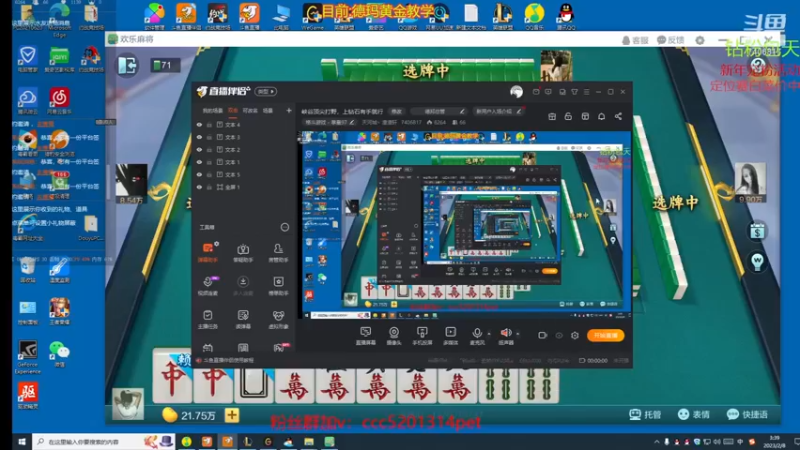Screen dimensions: 800x450
Task: Open the hamburger menu in streaming app title bar
Action: (x=586, y=92)
